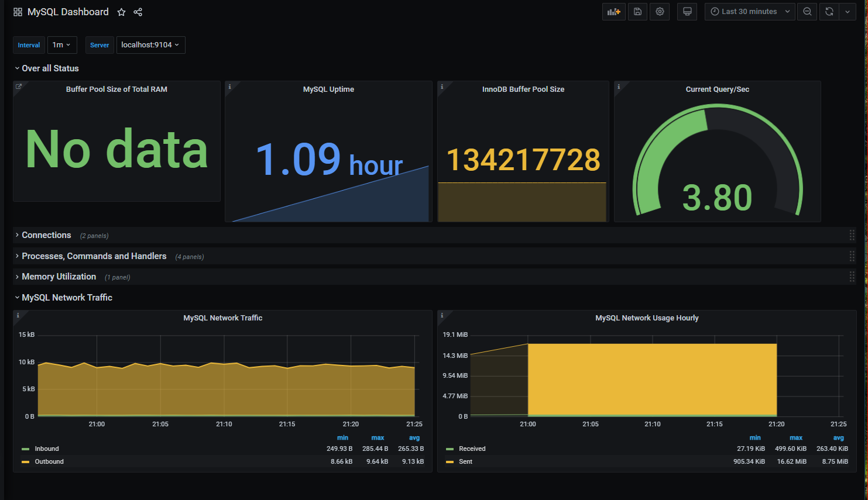The height and width of the screenshot is (500, 868).
Task: Sort legend by max column header
Action: tap(378, 438)
